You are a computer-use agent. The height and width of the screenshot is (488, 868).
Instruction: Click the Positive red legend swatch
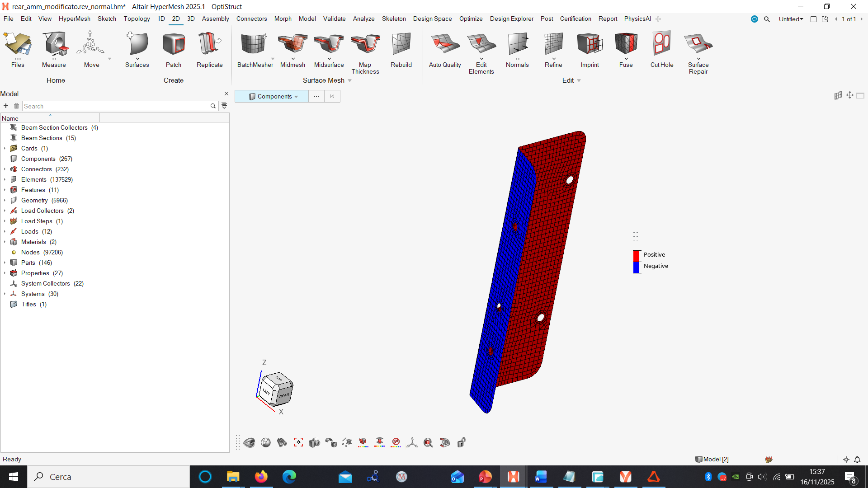637,255
